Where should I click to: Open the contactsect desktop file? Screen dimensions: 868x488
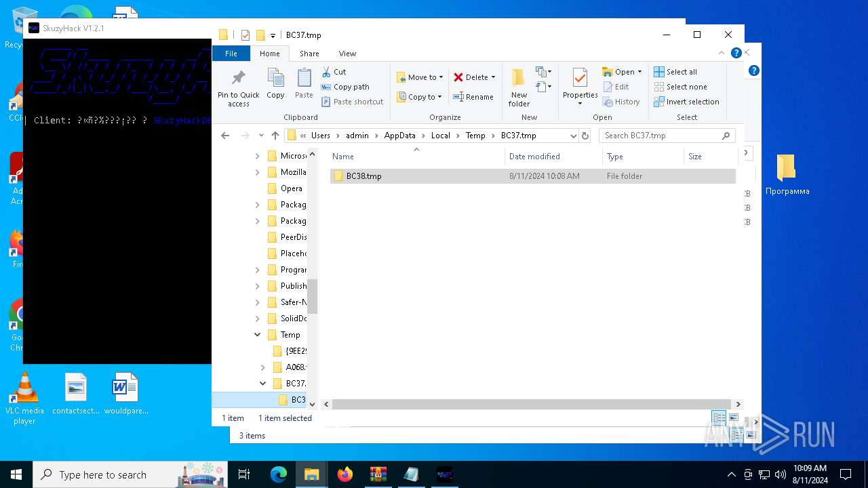[x=76, y=394]
